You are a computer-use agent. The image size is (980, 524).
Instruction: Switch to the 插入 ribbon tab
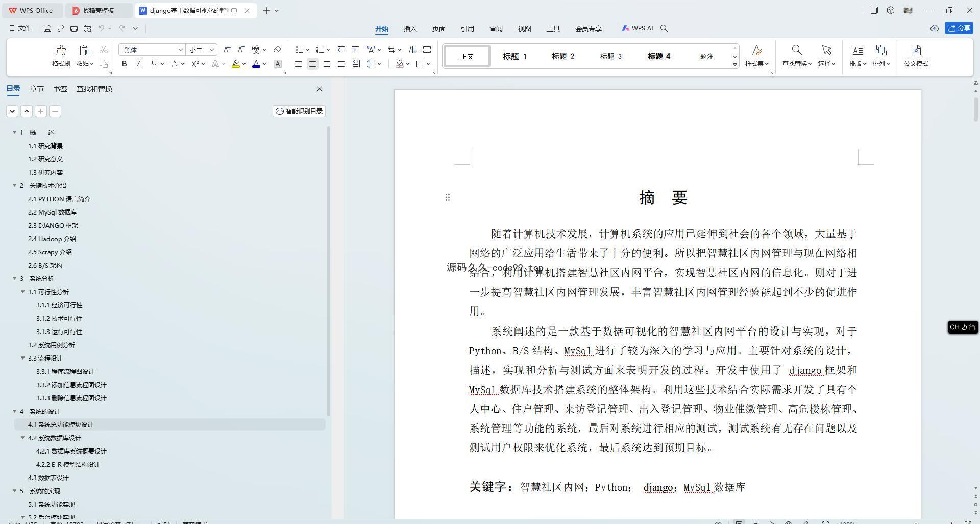click(410, 29)
